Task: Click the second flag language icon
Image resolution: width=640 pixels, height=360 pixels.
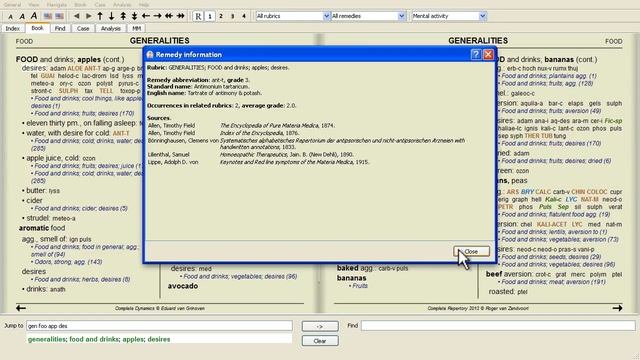Action: pos(60,16)
